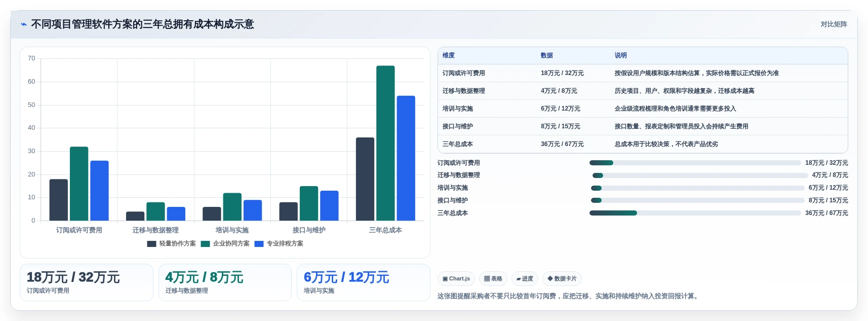
Task: Click the 维度 column header
Action: (449, 55)
